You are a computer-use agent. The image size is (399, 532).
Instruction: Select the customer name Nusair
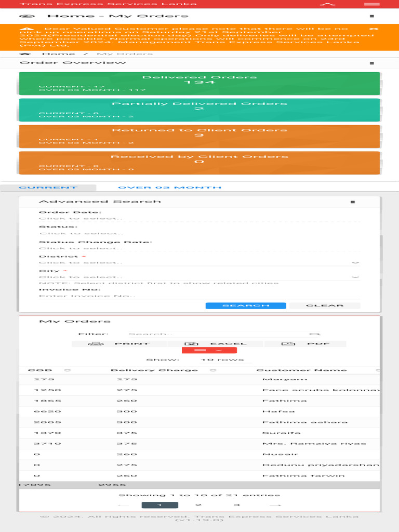pyautogui.click(x=280, y=454)
